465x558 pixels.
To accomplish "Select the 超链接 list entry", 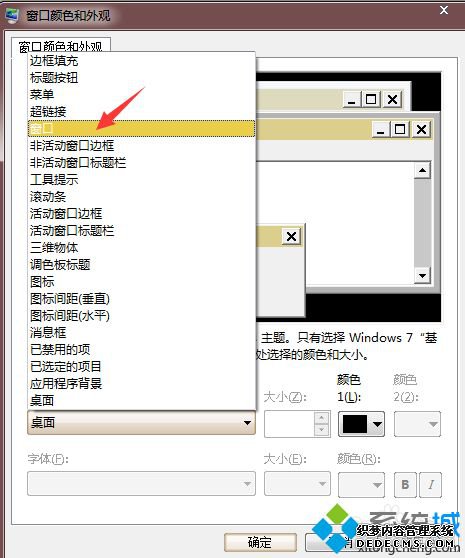I will (x=141, y=112).
